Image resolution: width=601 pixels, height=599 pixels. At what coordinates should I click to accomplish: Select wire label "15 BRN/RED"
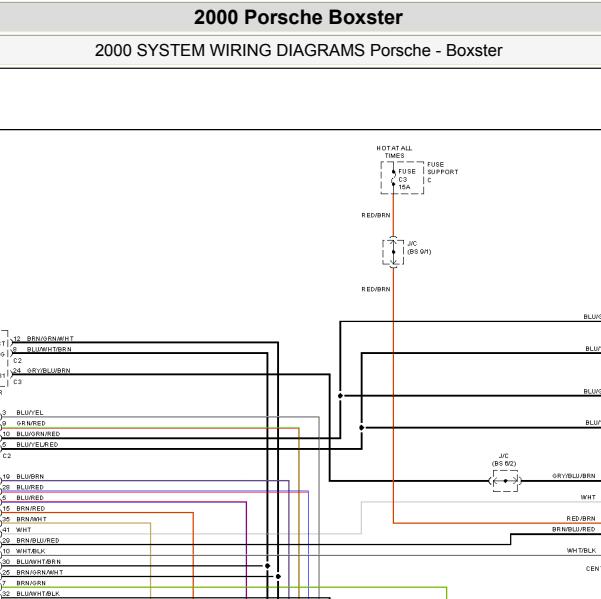click(x=23, y=508)
